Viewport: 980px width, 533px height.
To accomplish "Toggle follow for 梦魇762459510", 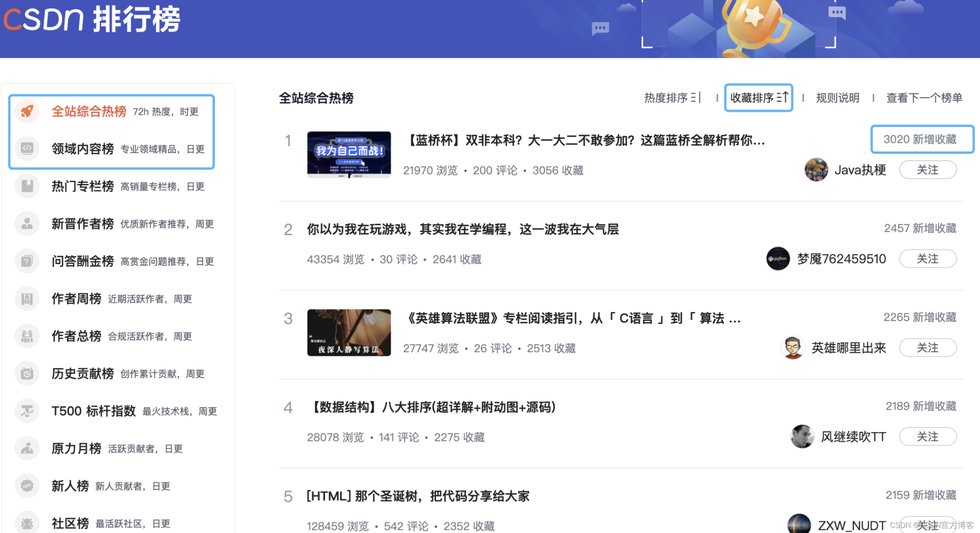I will tap(927, 259).
